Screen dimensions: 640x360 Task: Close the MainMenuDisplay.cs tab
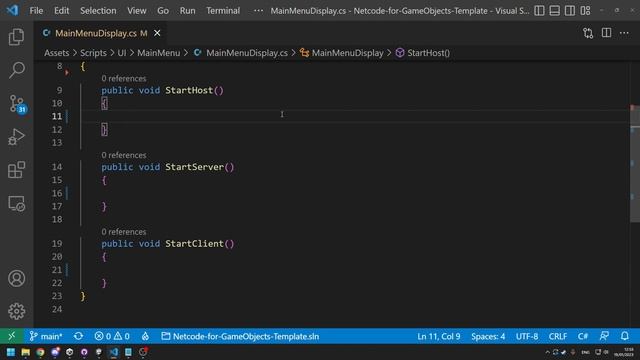(157, 33)
